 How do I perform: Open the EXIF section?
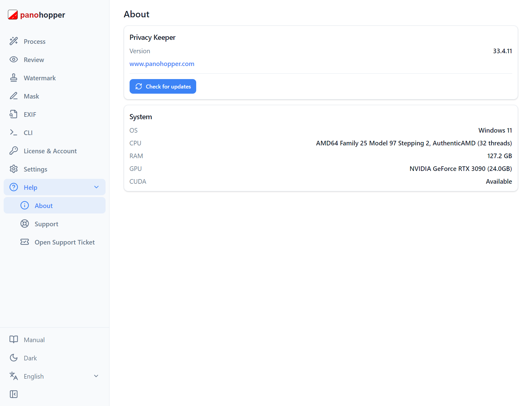(x=54, y=114)
